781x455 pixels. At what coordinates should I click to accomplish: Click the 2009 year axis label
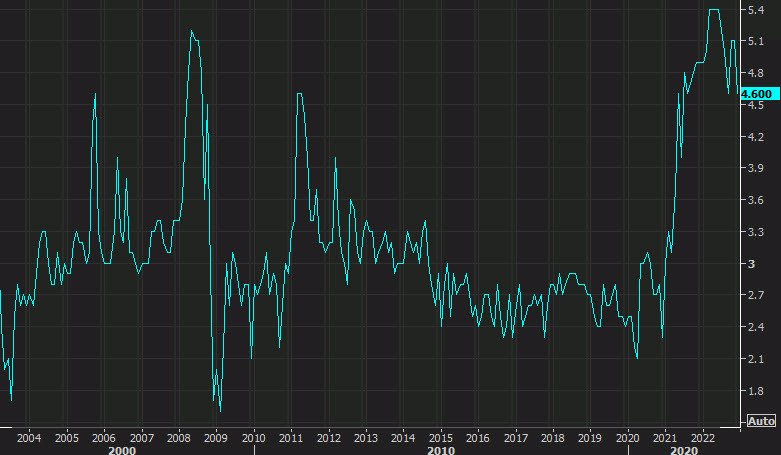click(x=216, y=438)
